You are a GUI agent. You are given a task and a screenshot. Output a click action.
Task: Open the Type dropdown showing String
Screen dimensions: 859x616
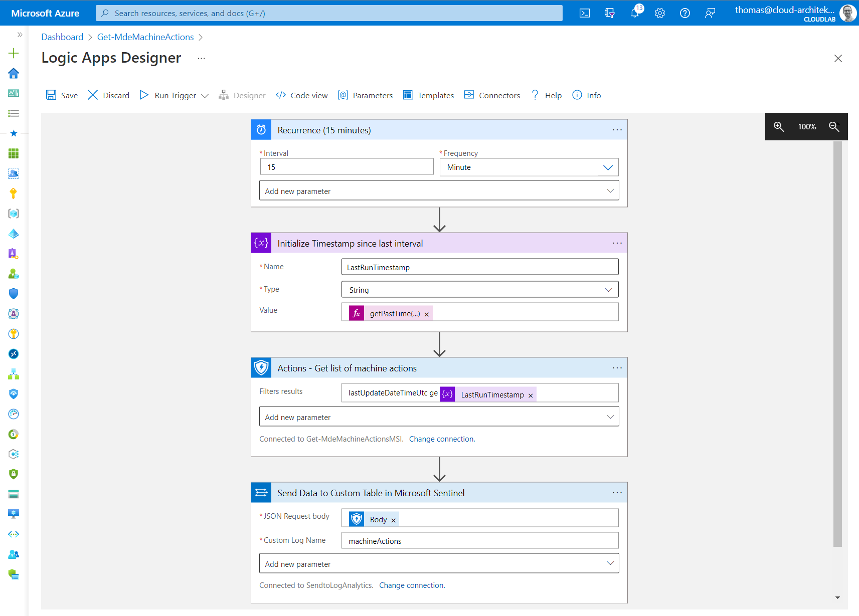480,290
